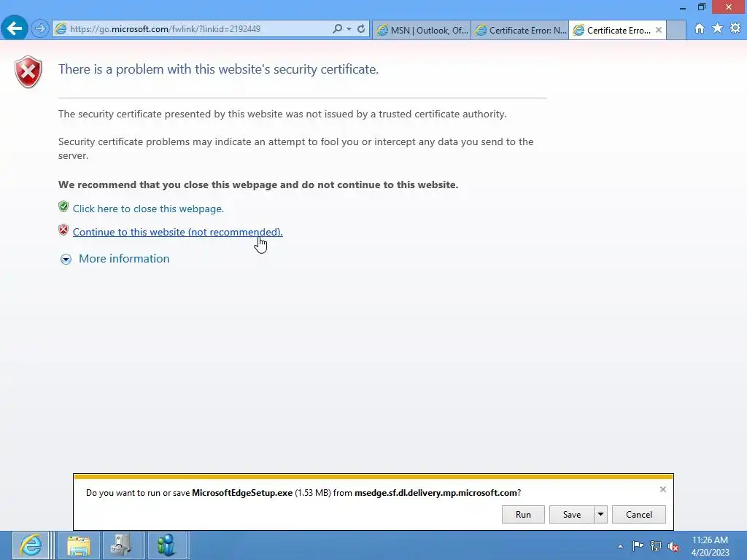Open the address bar autocomplete dropdown arrow
The width and height of the screenshot is (747, 560).
coord(349,29)
